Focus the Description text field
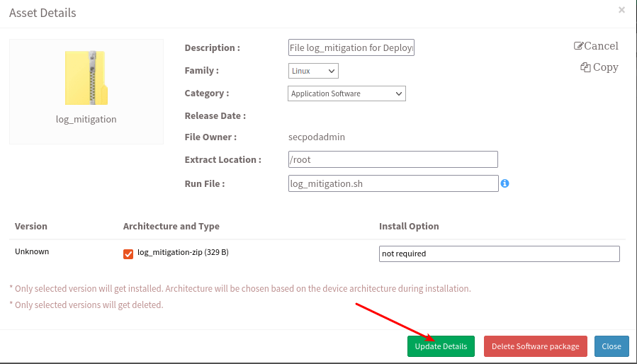Viewport: 637px width, 364px height. 351,47
